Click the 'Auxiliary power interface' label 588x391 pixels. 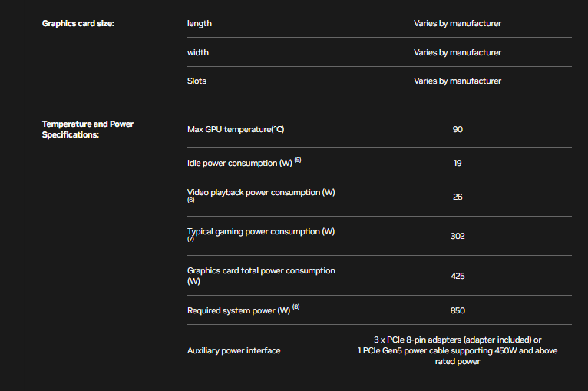pyautogui.click(x=234, y=350)
